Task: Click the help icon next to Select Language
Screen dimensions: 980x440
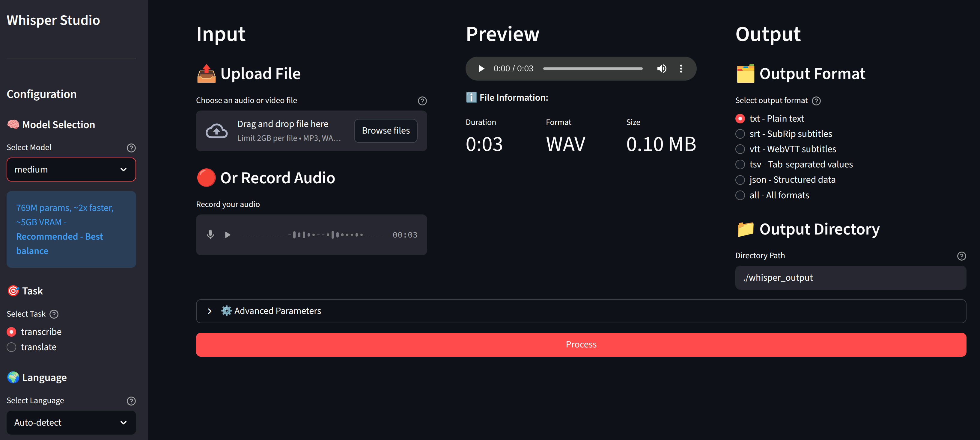Action: point(131,401)
